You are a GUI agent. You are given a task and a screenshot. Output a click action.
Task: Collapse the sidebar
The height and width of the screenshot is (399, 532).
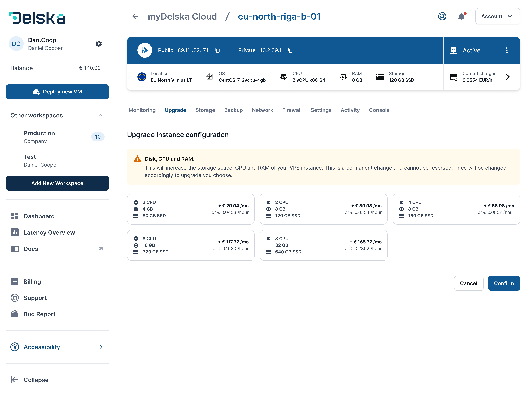coord(30,380)
